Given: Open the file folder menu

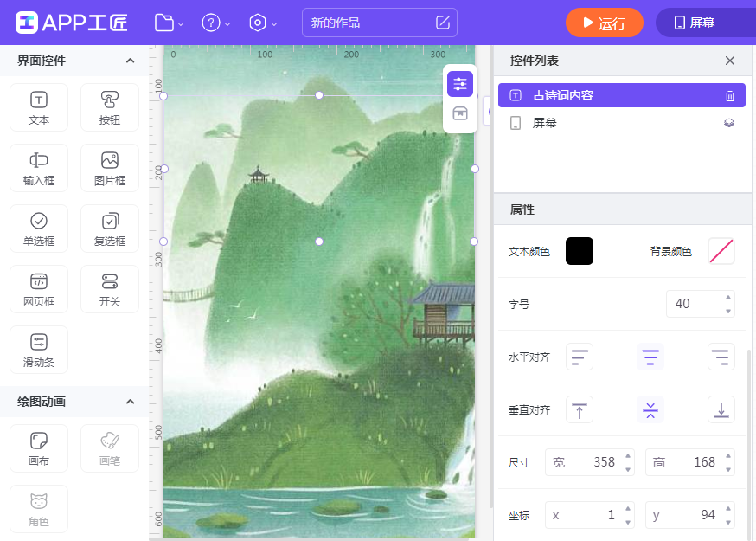Looking at the screenshot, I should click(169, 23).
